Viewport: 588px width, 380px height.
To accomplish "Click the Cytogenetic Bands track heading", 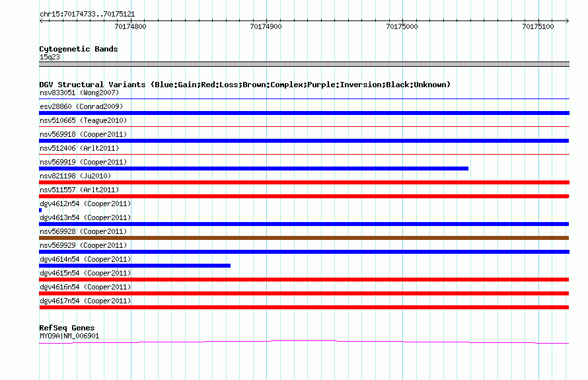I will 79,49.
